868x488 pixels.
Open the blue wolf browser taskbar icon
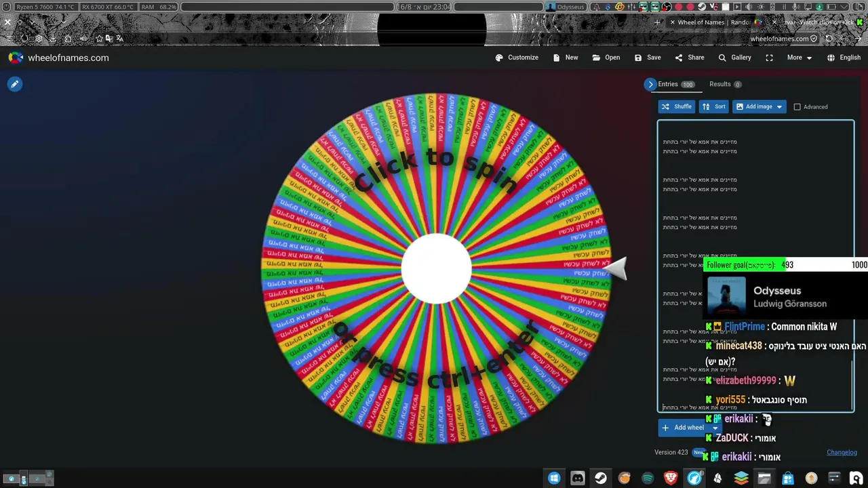pos(694,478)
